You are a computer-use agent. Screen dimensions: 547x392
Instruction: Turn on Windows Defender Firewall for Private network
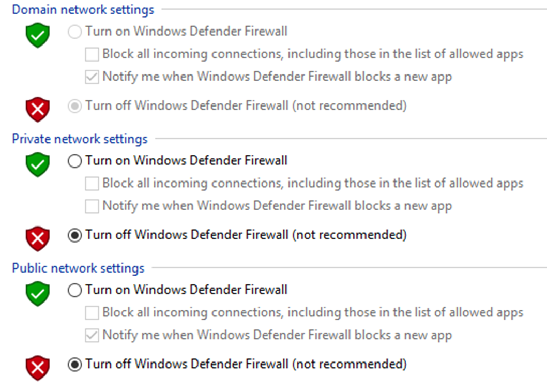75,161
